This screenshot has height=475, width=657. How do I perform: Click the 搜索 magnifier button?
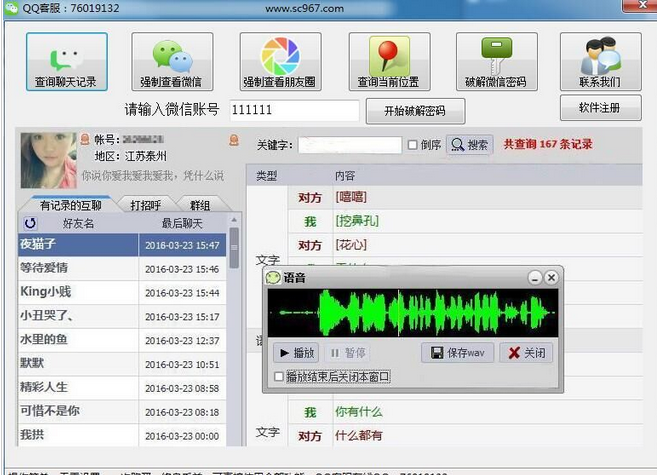pyautogui.click(x=469, y=145)
